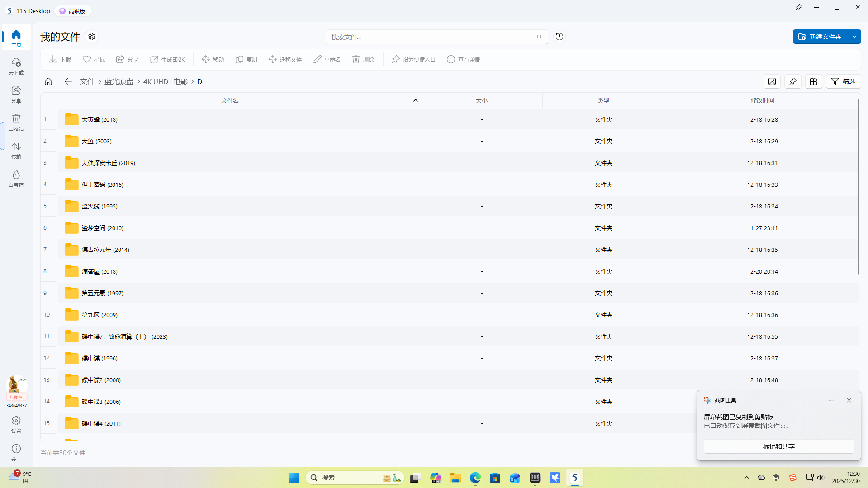The image size is (868, 488).
Task: Click the 下载 download toolbar button
Action: click(60, 59)
